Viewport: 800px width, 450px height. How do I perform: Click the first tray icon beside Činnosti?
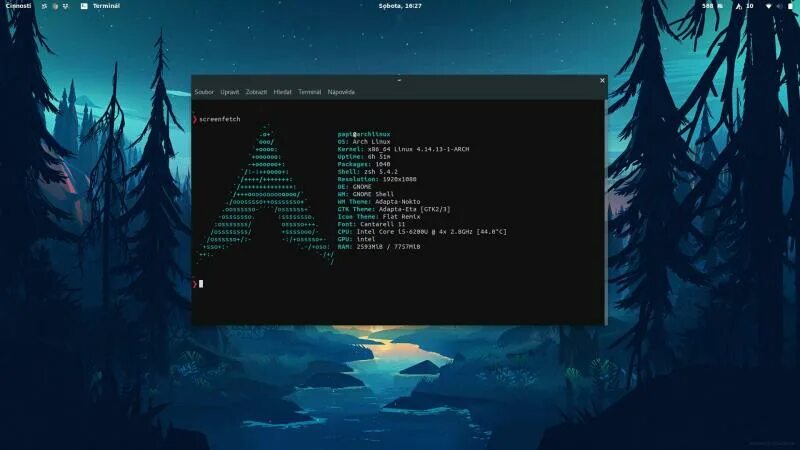tap(44, 6)
